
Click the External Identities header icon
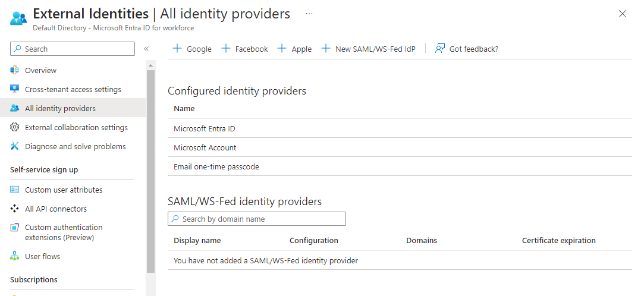18,18
